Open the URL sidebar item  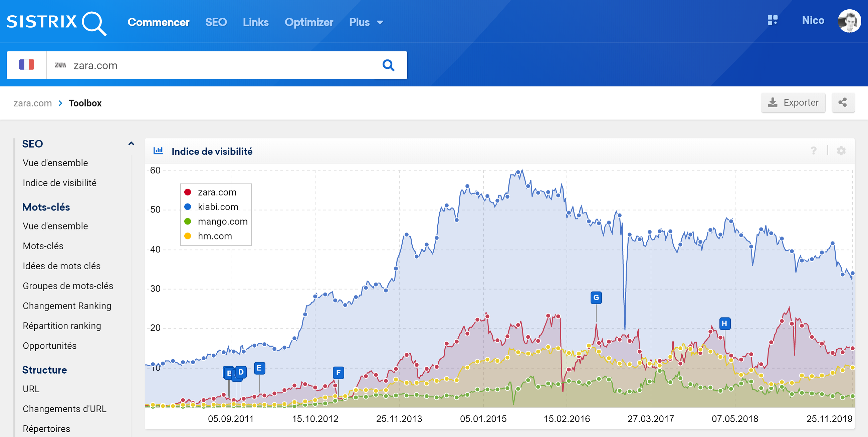tap(31, 389)
